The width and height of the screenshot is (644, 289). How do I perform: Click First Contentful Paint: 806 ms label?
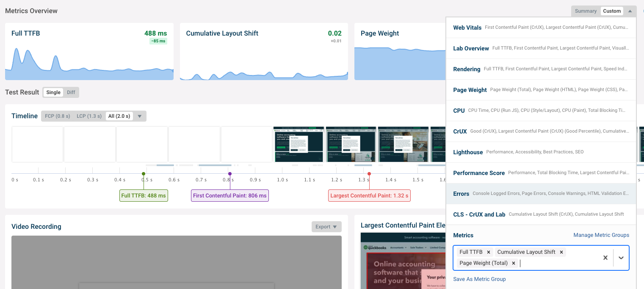coord(230,196)
